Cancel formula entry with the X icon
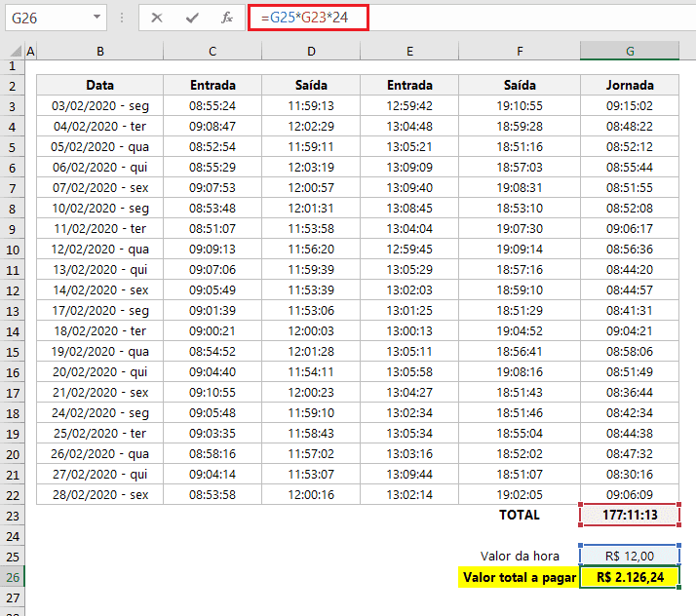 coord(157,18)
